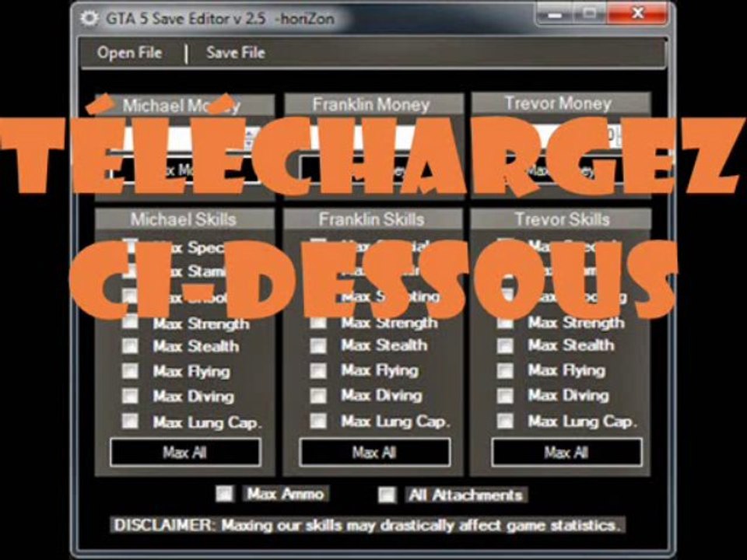Screen dimensions: 747x560
Task: Click the Franklin Skills header
Action: point(372,219)
